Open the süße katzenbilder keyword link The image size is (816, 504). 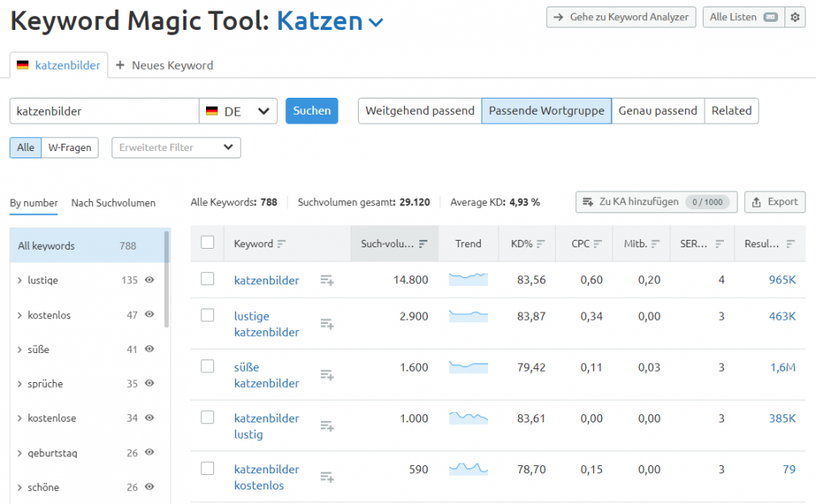click(x=267, y=375)
